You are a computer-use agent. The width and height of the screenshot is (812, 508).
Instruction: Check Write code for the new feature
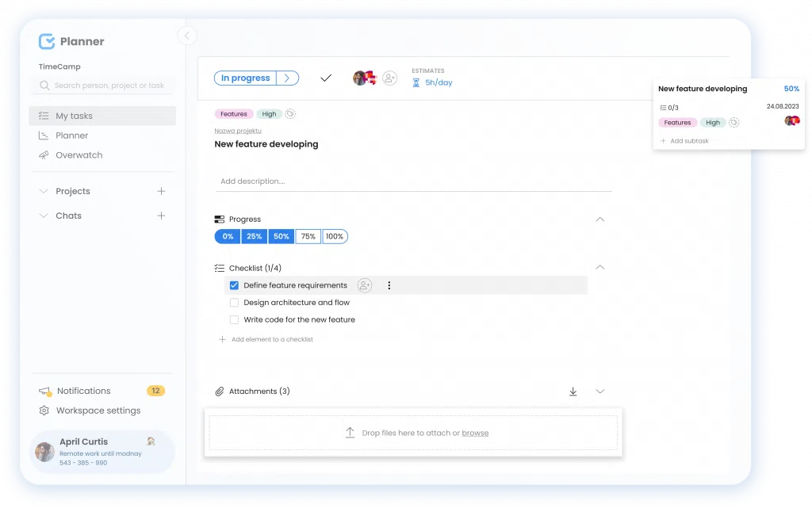(234, 319)
